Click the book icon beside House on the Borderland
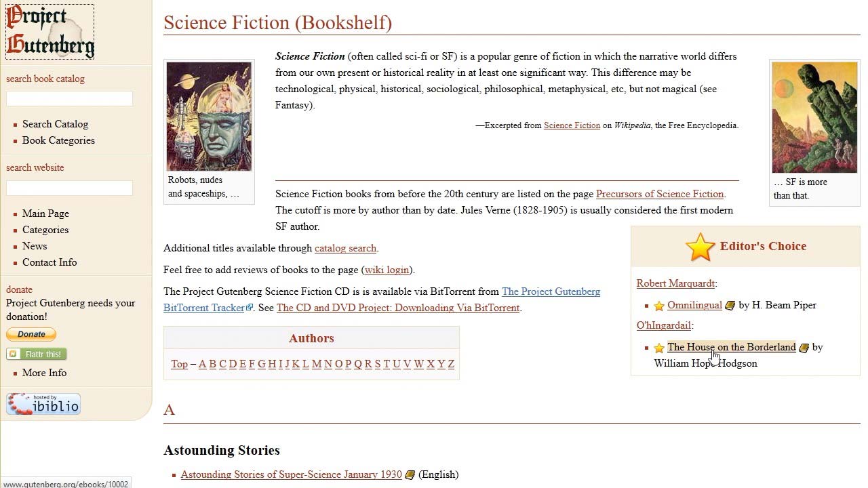Viewport: 868px width, 488px height. point(804,348)
